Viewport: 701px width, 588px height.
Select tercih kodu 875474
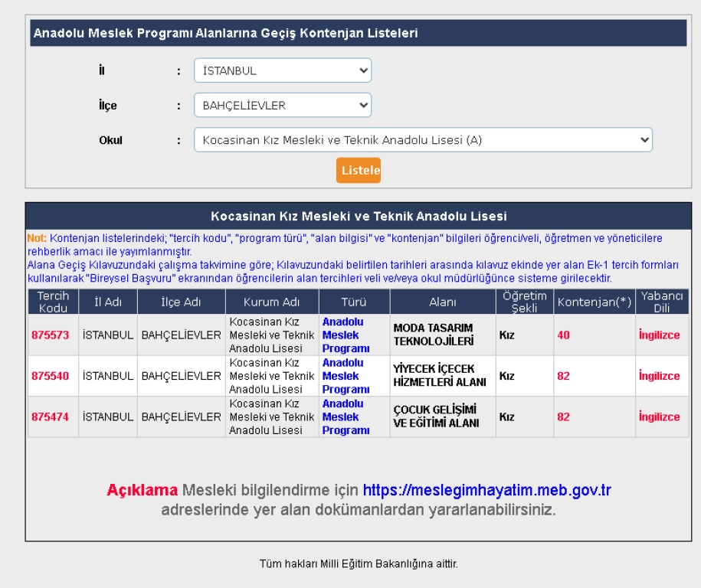click(50, 417)
